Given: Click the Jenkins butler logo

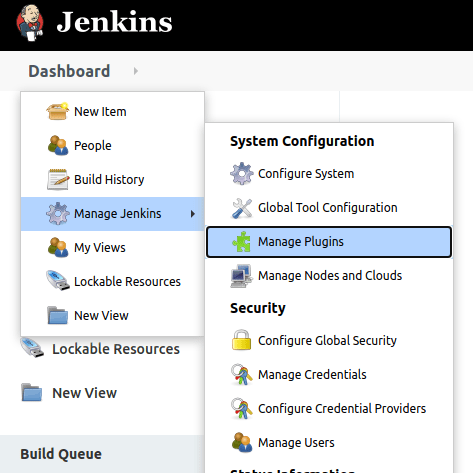Looking at the screenshot, I should (30, 23).
